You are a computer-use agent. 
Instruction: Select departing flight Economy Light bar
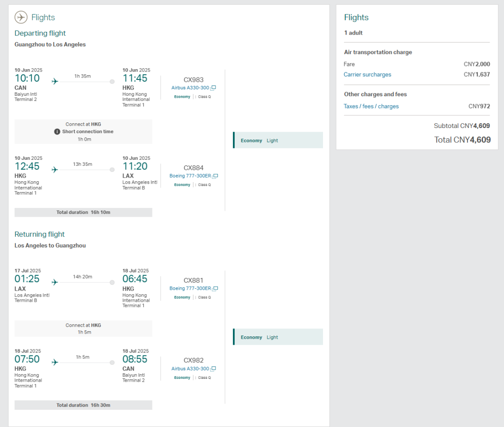[x=278, y=140]
